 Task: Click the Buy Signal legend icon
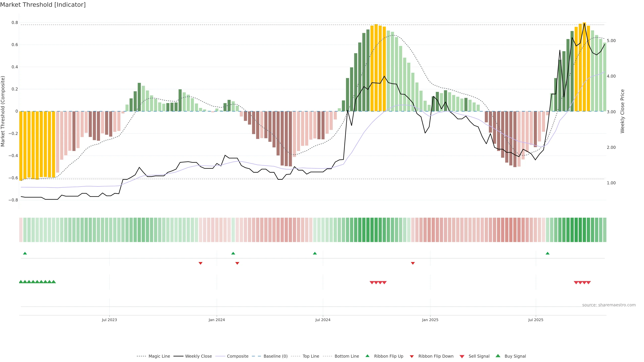(x=498, y=356)
